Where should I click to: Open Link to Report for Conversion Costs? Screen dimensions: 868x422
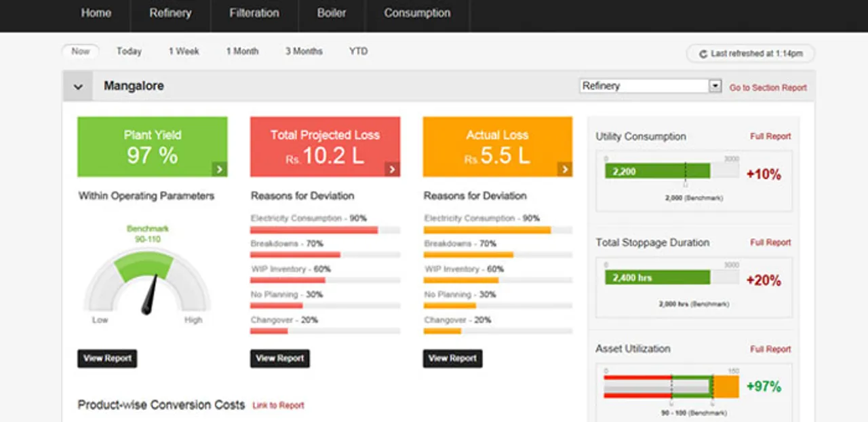point(278,406)
